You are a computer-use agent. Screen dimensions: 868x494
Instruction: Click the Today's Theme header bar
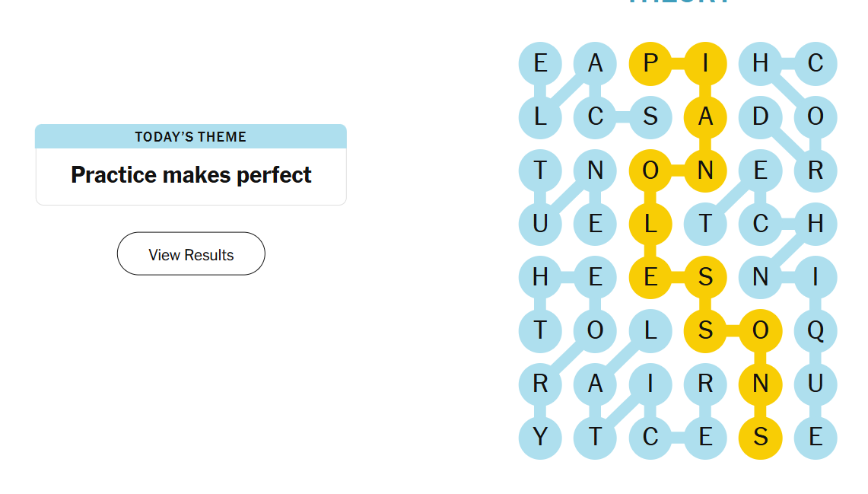pyautogui.click(x=191, y=137)
